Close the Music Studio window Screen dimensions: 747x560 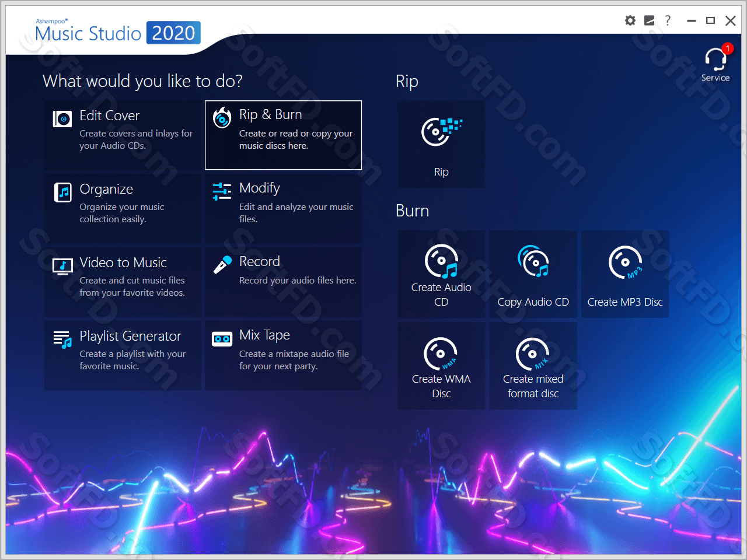pyautogui.click(x=730, y=20)
